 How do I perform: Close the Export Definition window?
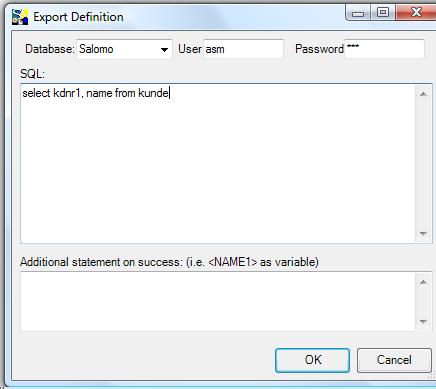[x=416, y=13]
